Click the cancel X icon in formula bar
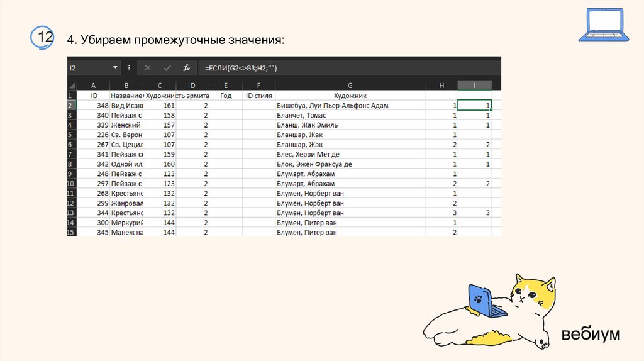This screenshot has height=361, width=644. tap(147, 68)
